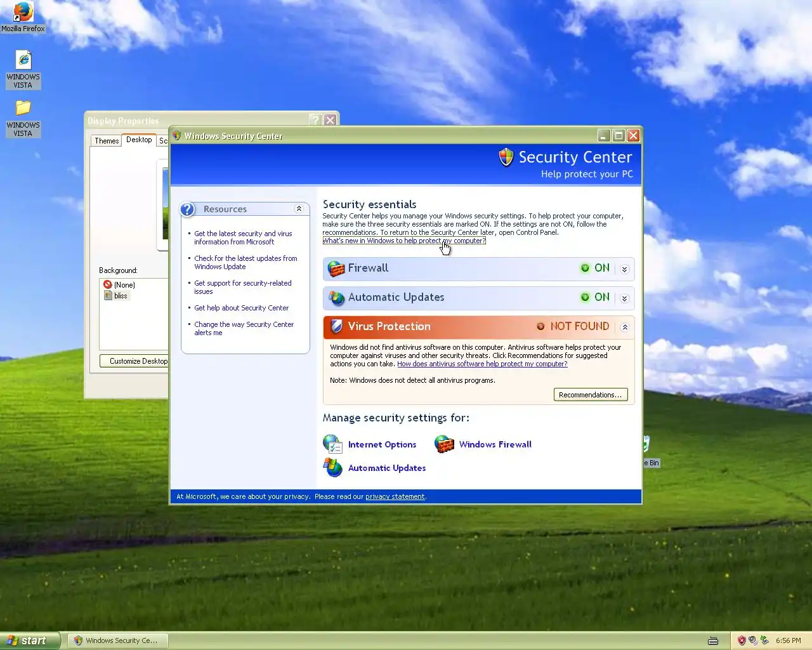
Task: Click the Firewall brick wall icon
Action: [336, 269]
